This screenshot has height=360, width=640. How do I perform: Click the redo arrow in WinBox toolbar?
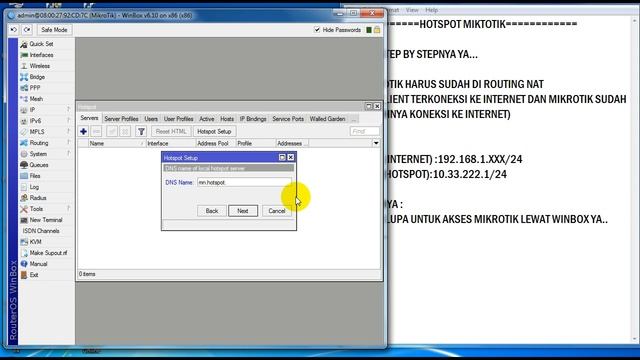click(27, 30)
